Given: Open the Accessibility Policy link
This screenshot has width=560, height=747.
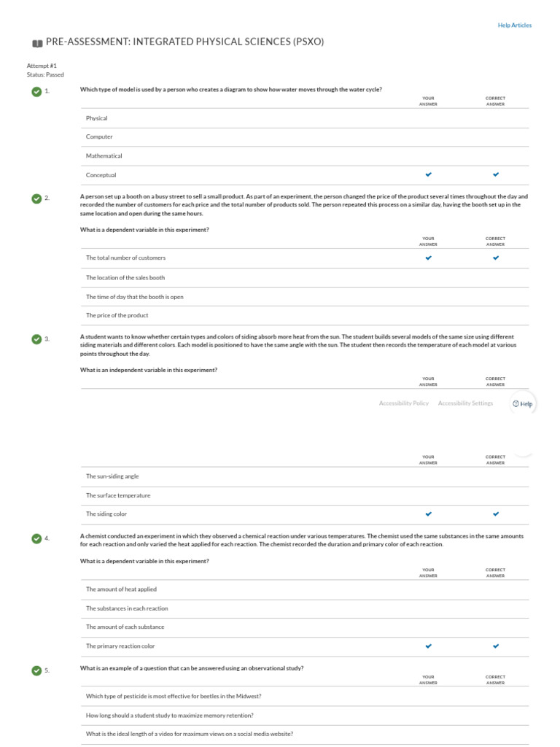Looking at the screenshot, I should point(404,403).
